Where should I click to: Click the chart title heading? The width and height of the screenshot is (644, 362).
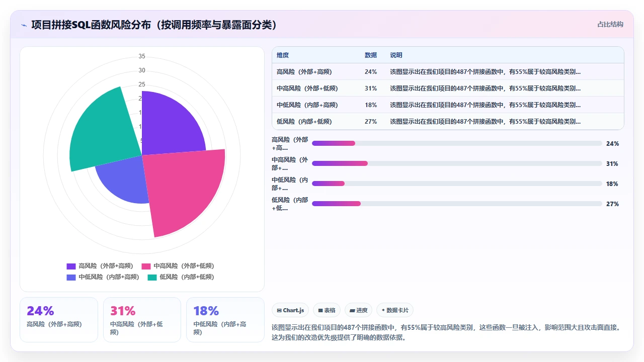154,25
